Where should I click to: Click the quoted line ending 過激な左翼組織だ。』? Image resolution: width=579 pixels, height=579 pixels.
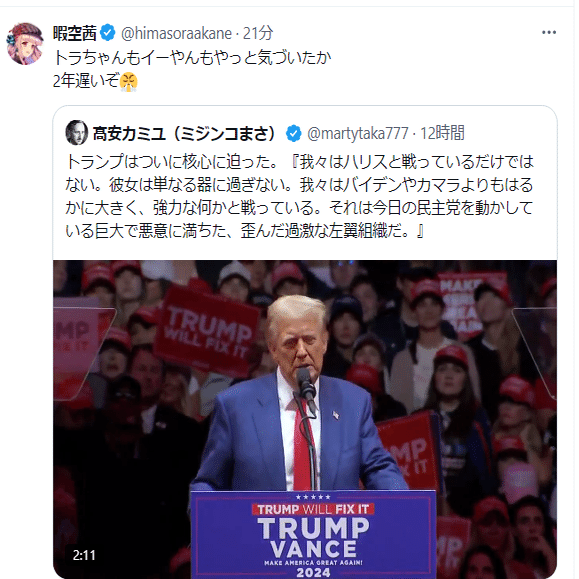pos(245,232)
